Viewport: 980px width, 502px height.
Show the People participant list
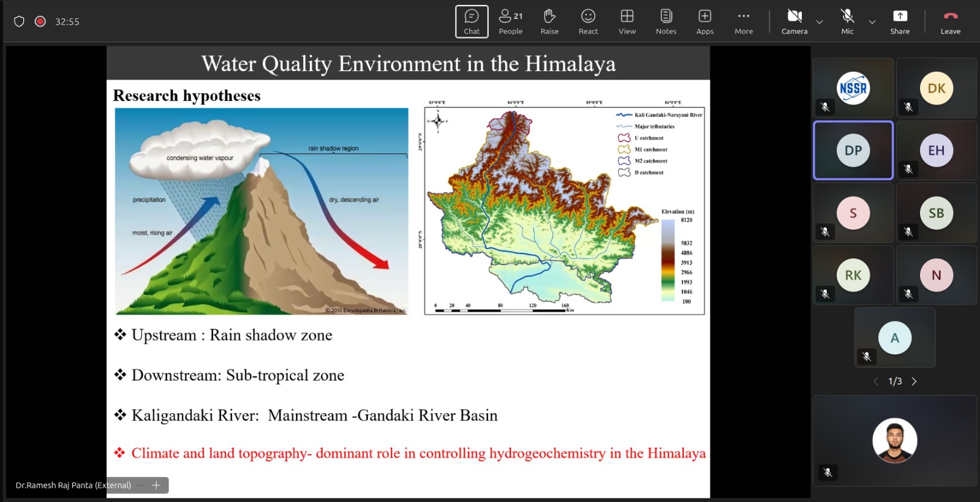pos(510,21)
